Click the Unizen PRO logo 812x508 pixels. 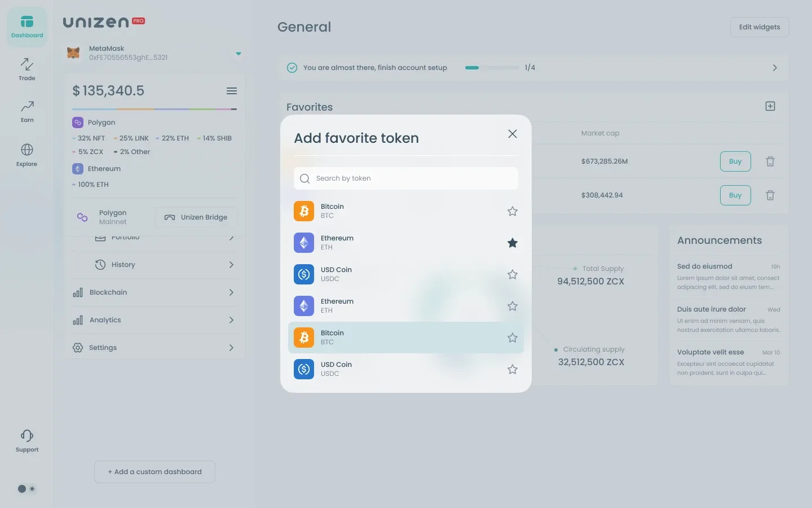coord(104,22)
